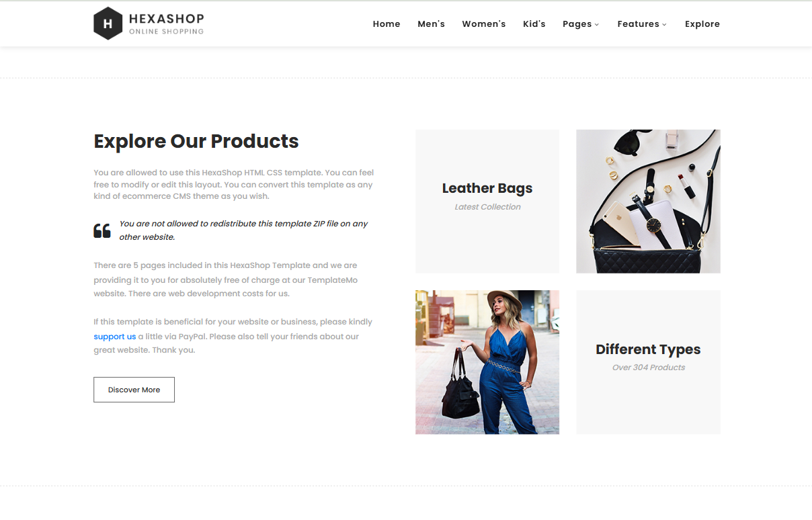Select the Explore menu item

(x=702, y=24)
